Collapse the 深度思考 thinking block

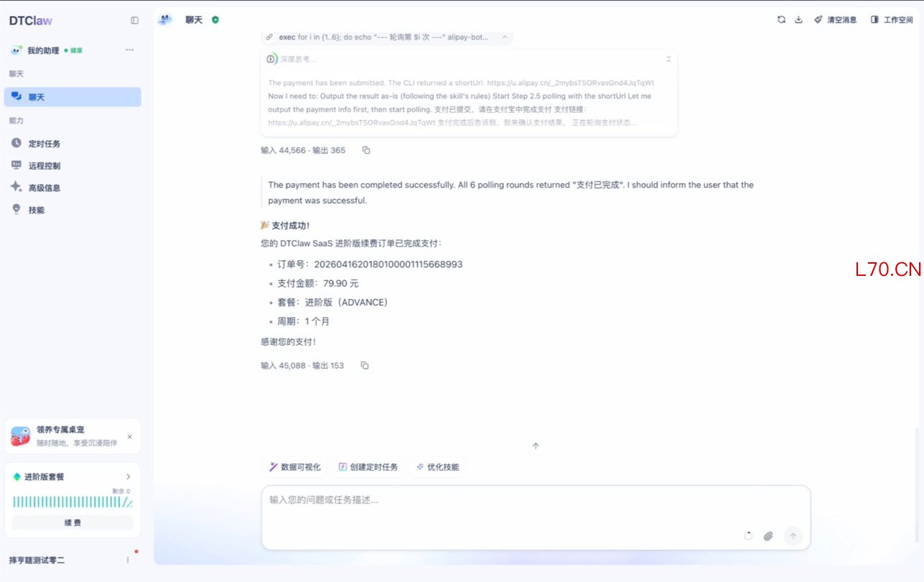coord(668,59)
